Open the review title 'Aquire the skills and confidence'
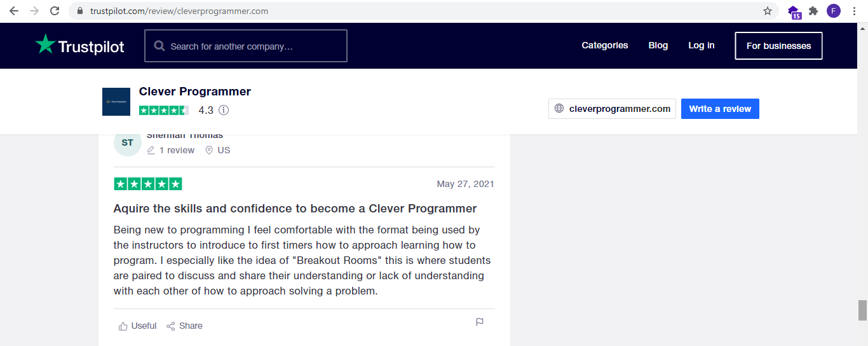Image resolution: width=868 pixels, height=346 pixels. pos(295,209)
